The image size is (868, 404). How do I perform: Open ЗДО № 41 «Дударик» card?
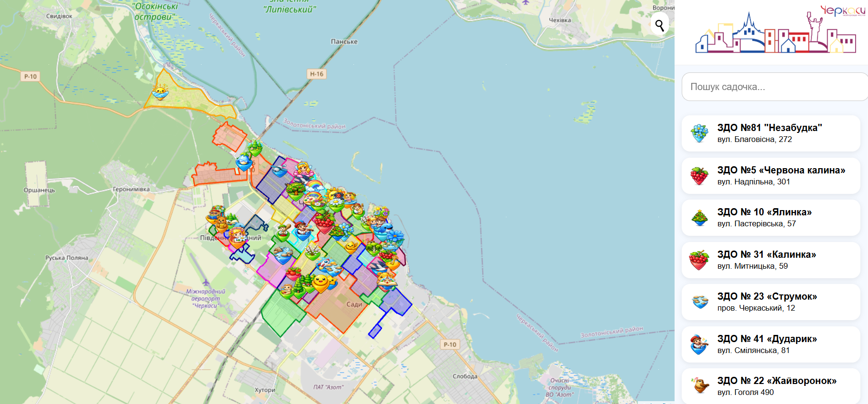(x=771, y=344)
